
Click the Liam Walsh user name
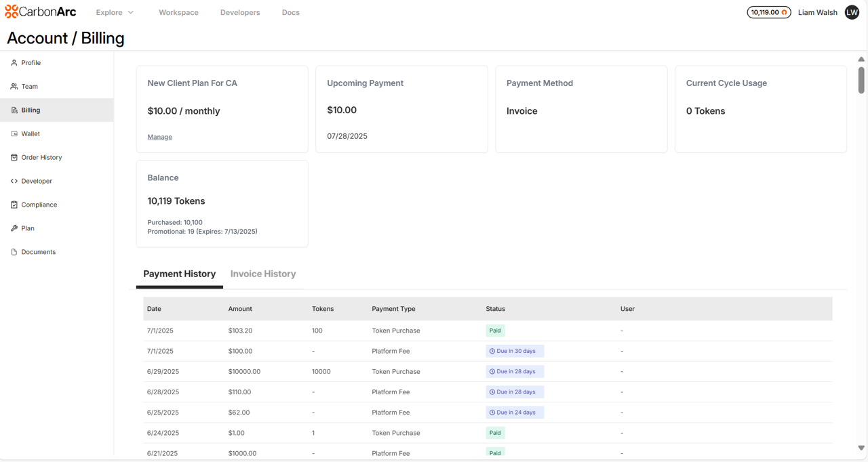tap(817, 12)
